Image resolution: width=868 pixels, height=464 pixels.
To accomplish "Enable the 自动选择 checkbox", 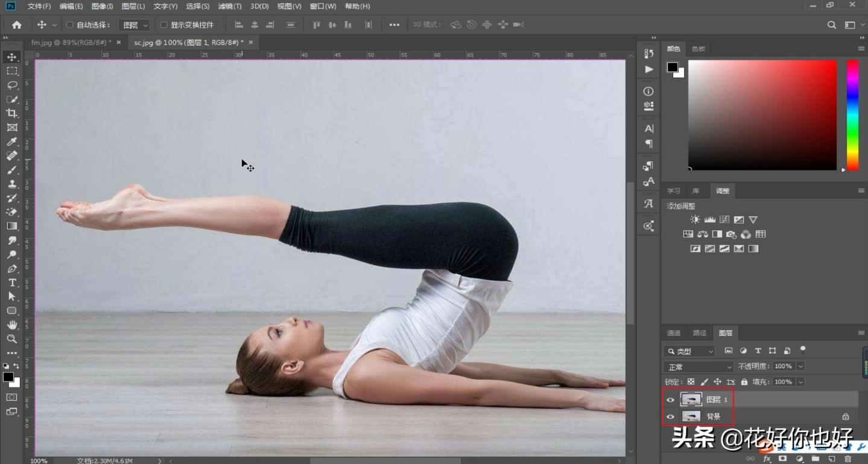I will pyautogui.click(x=69, y=25).
